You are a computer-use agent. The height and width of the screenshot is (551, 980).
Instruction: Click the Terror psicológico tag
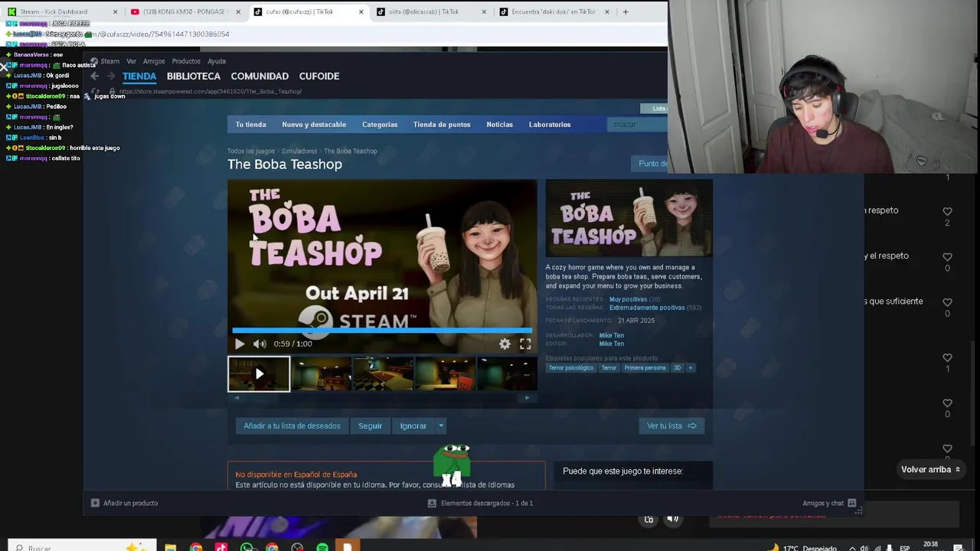(x=571, y=368)
